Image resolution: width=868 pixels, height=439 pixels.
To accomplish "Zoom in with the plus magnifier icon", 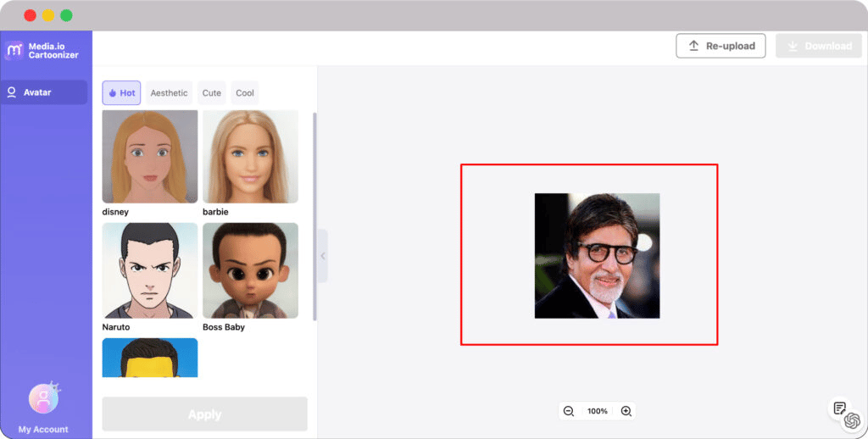I will tap(626, 411).
